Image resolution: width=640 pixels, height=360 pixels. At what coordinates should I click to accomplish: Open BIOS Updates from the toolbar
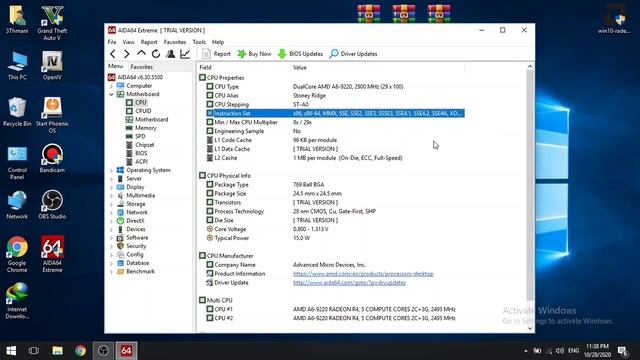coord(300,54)
